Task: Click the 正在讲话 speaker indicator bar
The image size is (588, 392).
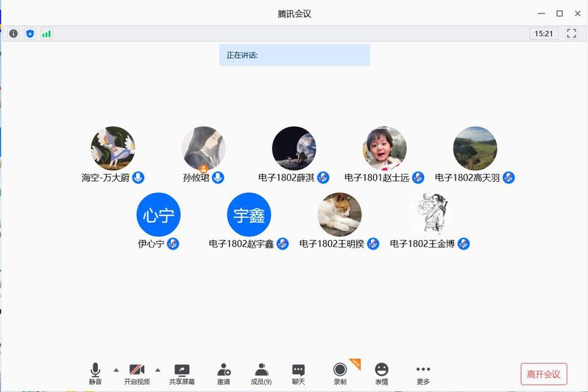Action: click(295, 55)
